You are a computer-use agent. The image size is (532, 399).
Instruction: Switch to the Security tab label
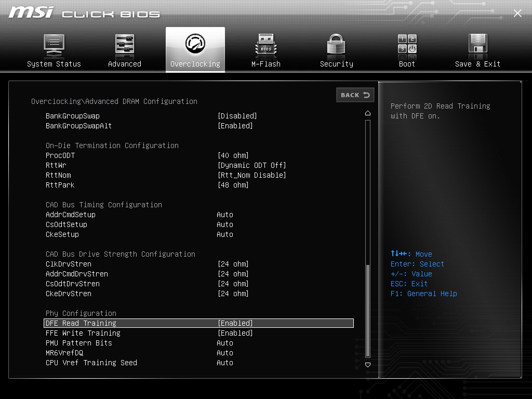[337, 64]
